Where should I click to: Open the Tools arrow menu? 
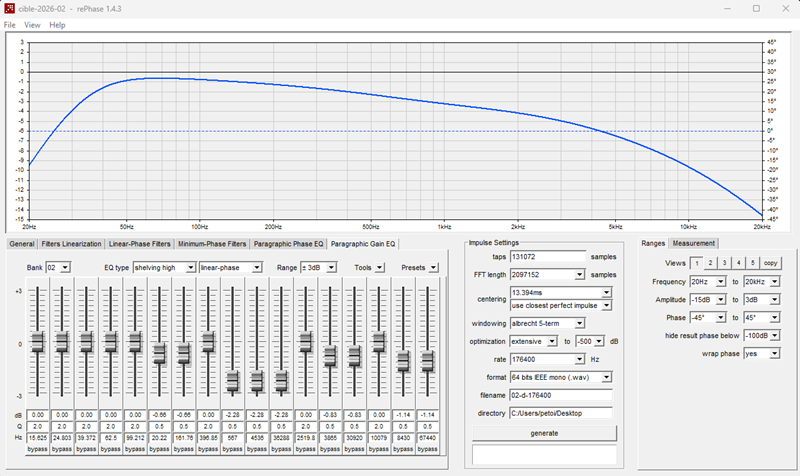(379, 267)
